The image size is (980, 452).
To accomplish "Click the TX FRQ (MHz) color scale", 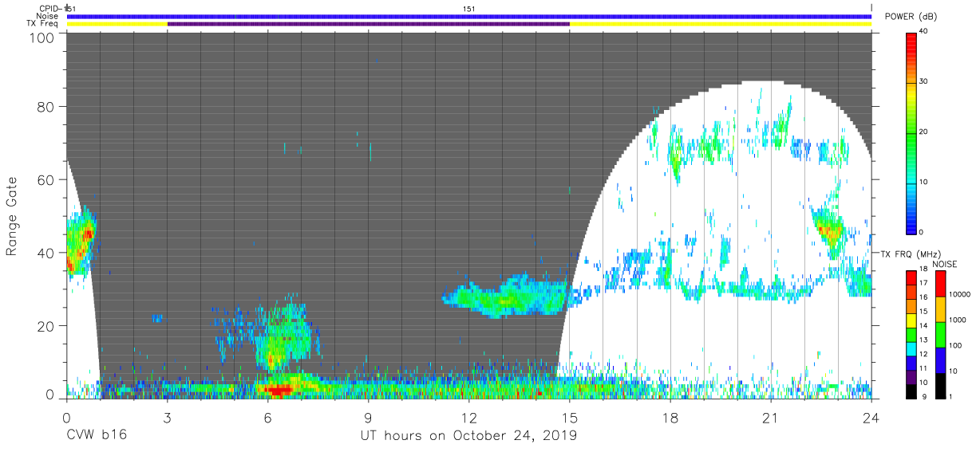I will tap(911, 333).
